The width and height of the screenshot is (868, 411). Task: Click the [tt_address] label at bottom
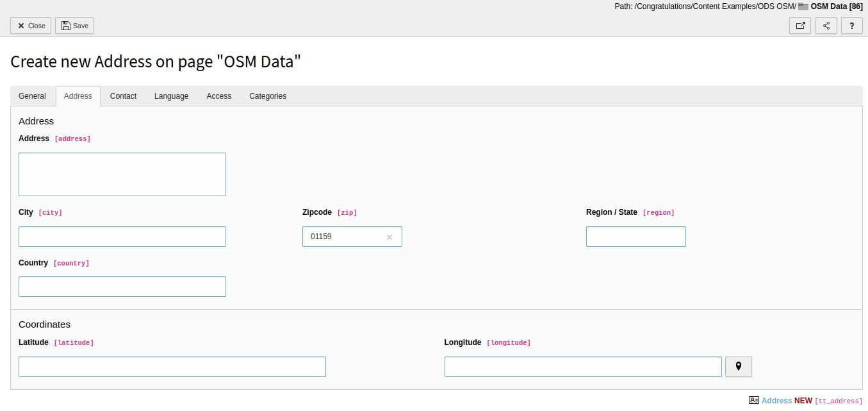tap(839, 401)
